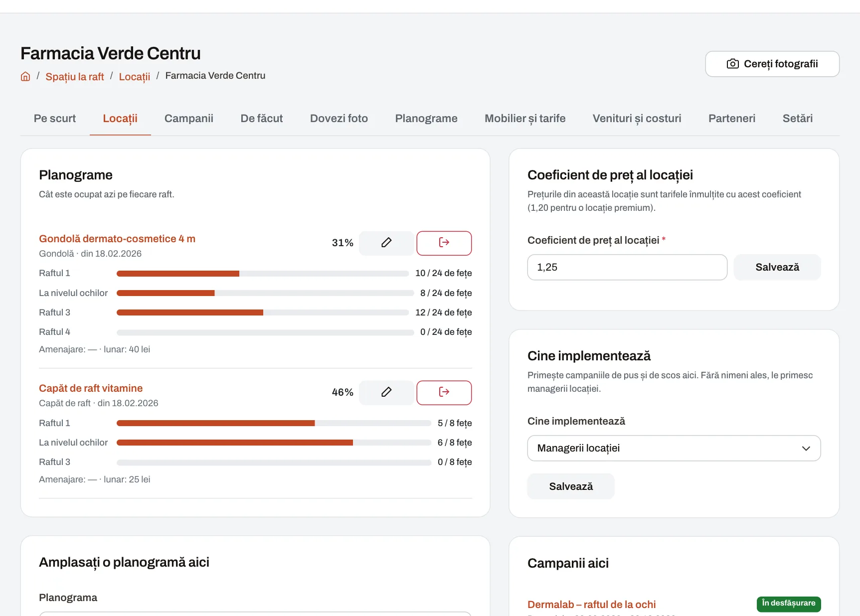The width and height of the screenshot is (860, 616).
Task: Click the 31% occupancy value
Action: [343, 243]
